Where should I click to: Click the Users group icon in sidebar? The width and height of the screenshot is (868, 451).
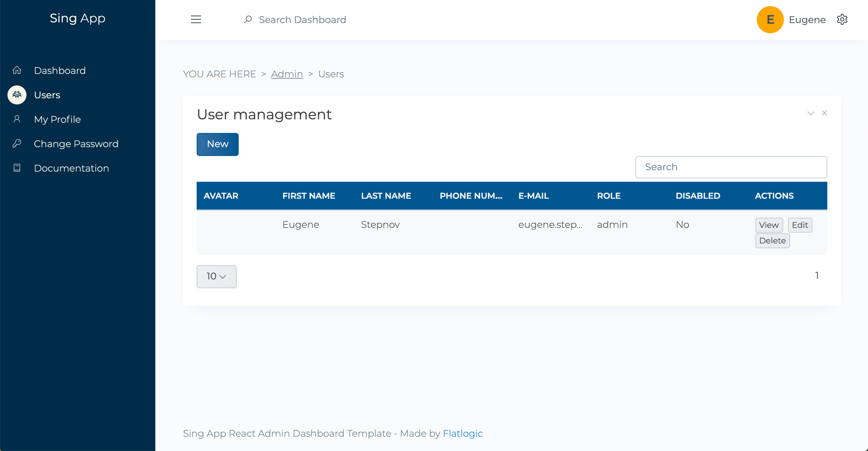(x=17, y=95)
